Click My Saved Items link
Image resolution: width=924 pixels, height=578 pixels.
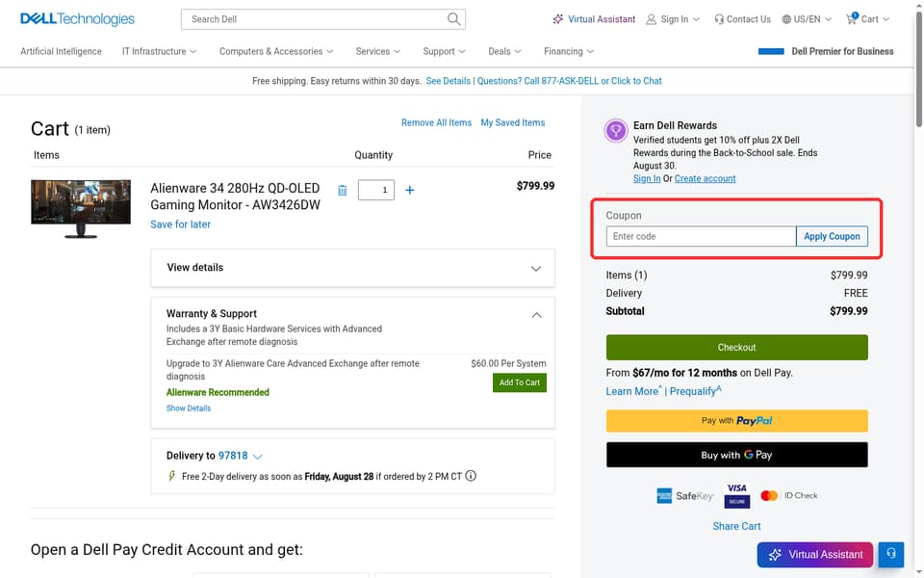(513, 122)
